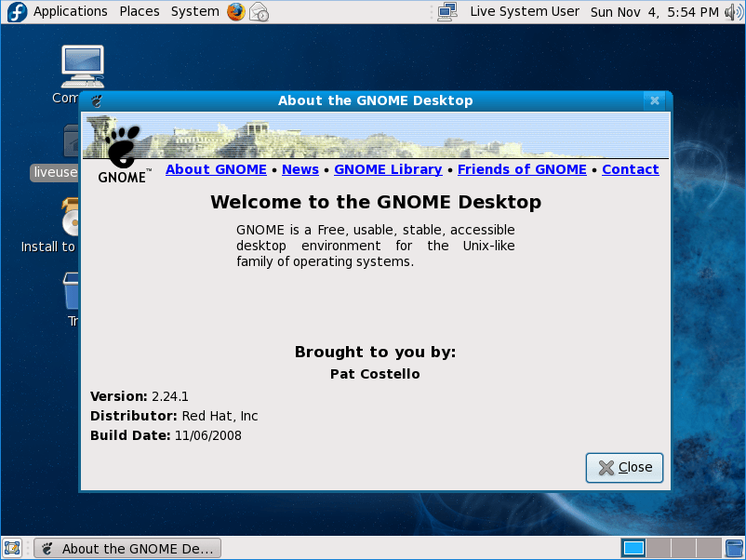Image resolution: width=746 pixels, height=560 pixels.
Task: Open the About GNOME link
Action: 216,169
